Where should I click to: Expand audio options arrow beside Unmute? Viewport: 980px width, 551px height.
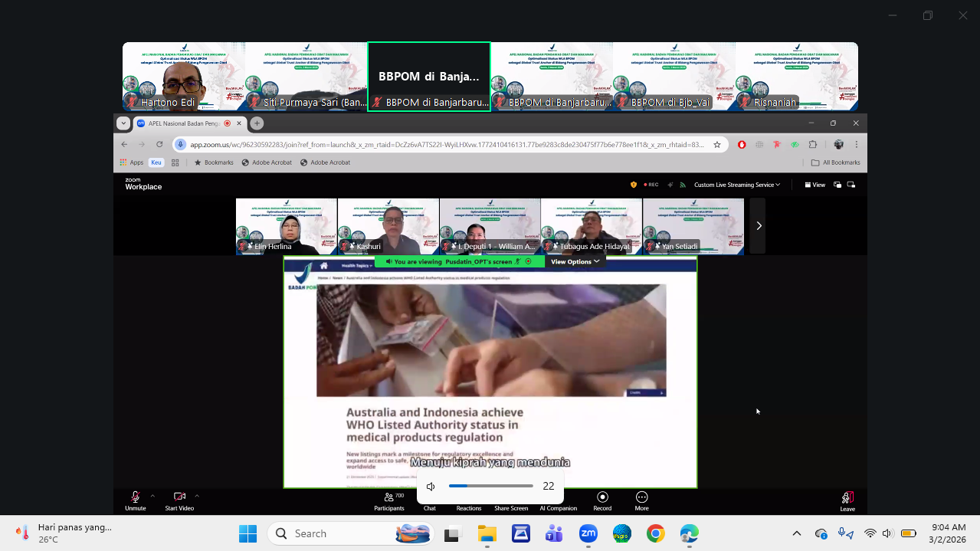coord(152,496)
